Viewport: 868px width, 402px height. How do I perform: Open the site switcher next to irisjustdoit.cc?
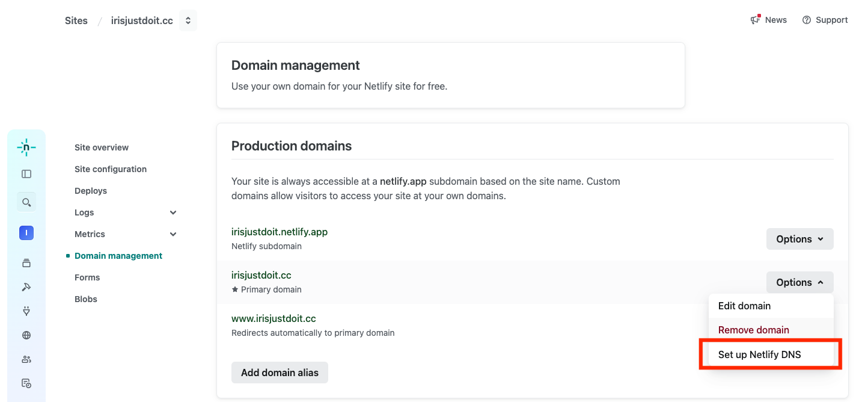point(188,20)
